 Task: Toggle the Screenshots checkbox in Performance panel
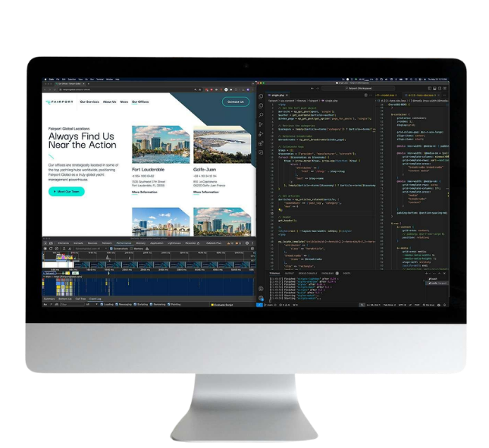(x=111, y=249)
